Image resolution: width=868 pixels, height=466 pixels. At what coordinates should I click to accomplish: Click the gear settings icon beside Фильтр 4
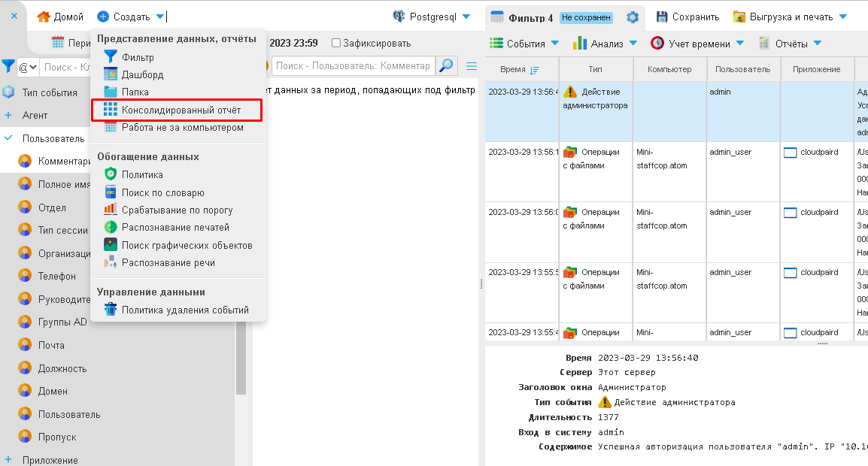pos(633,17)
